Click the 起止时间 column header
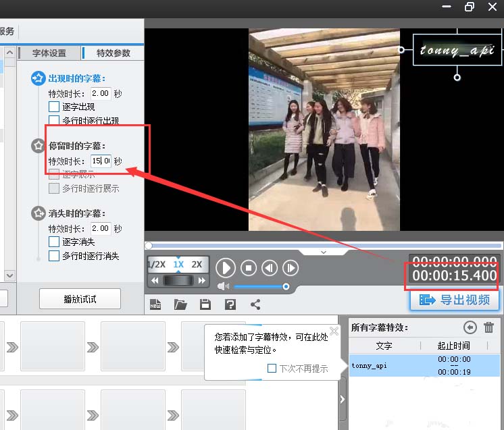This screenshot has width=504, height=430. point(453,346)
